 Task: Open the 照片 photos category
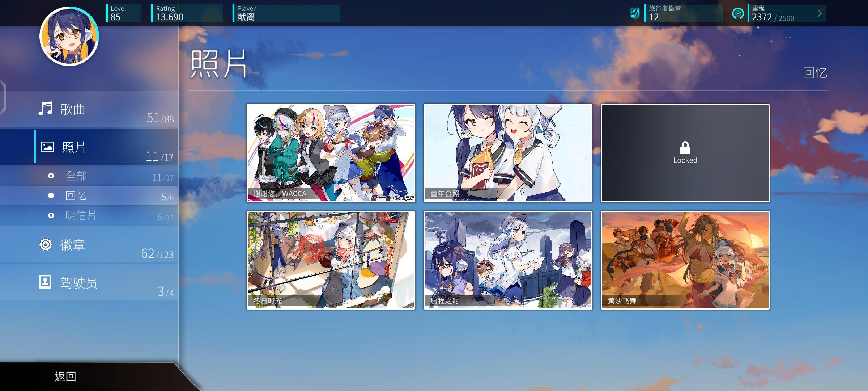[89, 147]
